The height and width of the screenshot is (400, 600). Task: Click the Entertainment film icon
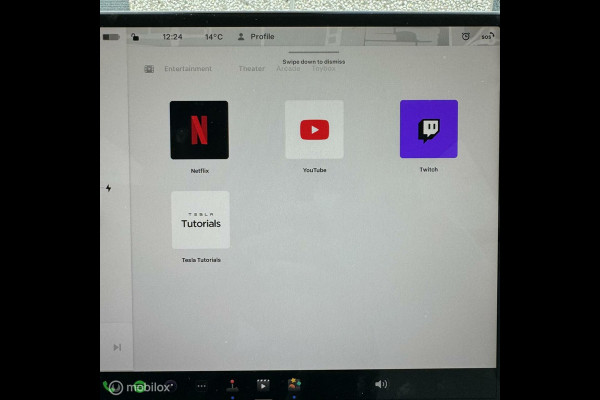(149, 69)
